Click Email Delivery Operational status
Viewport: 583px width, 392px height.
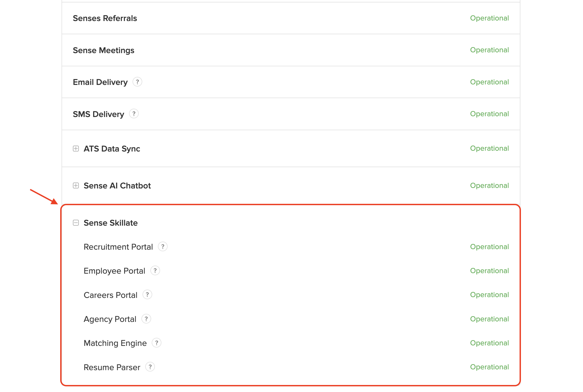pos(489,82)
